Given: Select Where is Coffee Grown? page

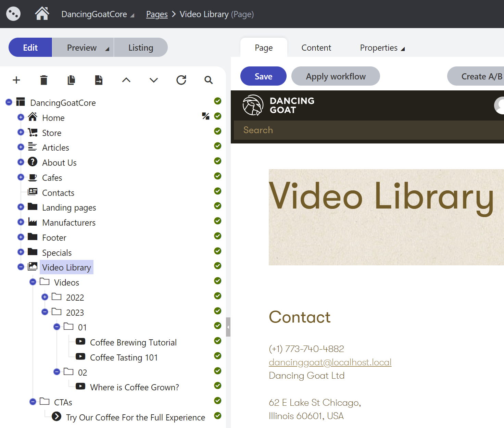Looking at the screenshot, I should click(x=134, y=387).
